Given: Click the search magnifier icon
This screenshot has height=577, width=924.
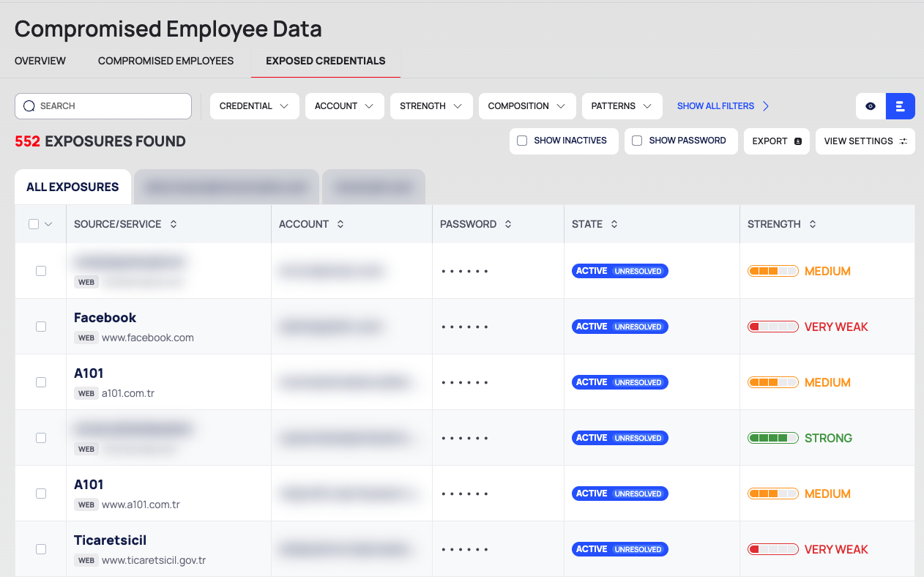Looking at the screenshot, I should tap(29, 106).
